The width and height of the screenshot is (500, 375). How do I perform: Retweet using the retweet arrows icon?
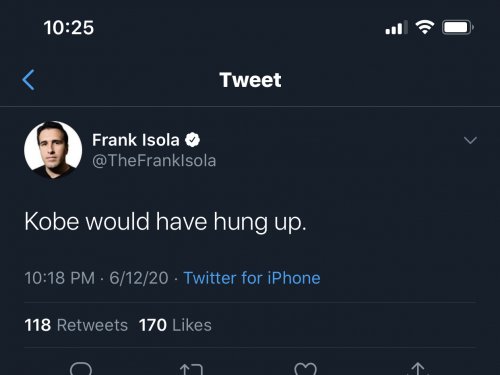point(191,369)
